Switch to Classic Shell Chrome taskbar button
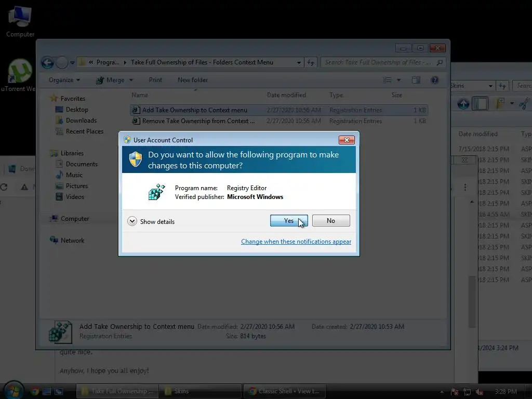This screenshot has height=399, width=532. pos(284,391)
